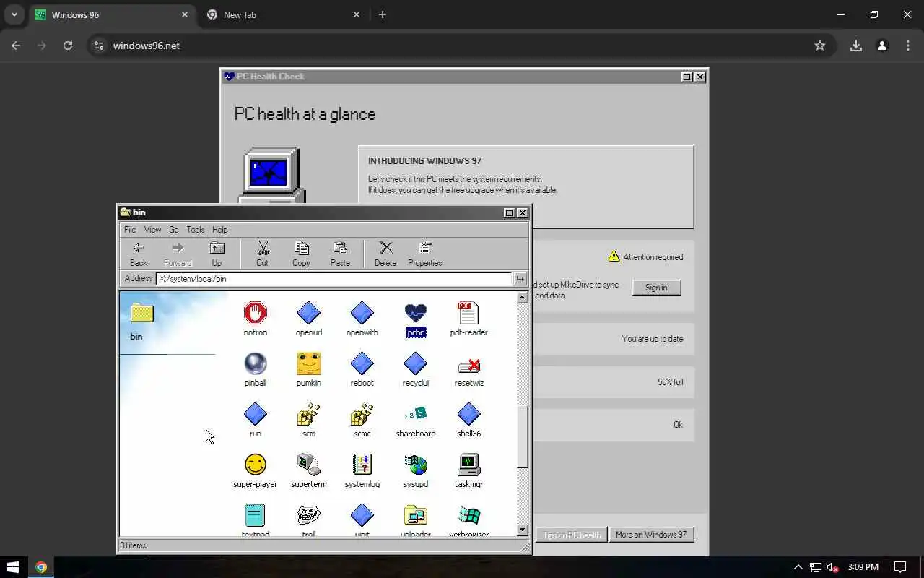This screenshot has height=578, width=924.
Task: Open the Chrome three-dot menu
Action: 908,46
